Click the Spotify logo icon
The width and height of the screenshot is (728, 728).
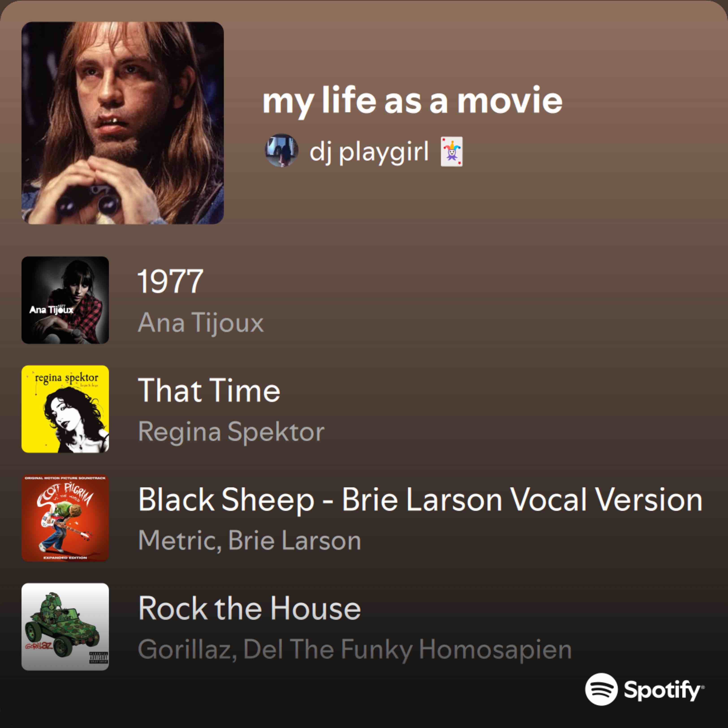[601, 689]
